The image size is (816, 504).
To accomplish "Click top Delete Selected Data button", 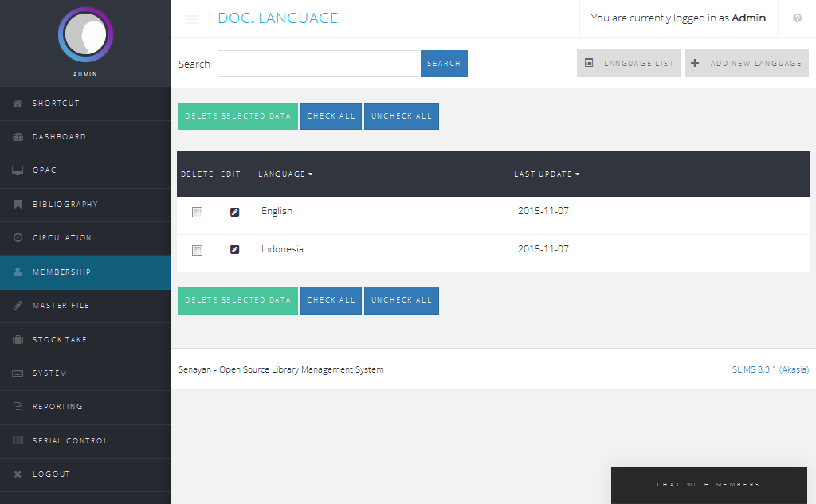I will [x=238, y=116].
